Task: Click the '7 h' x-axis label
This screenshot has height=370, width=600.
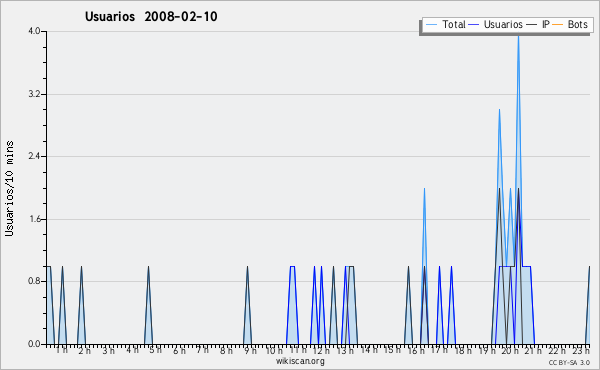Action: click(202, 350)
